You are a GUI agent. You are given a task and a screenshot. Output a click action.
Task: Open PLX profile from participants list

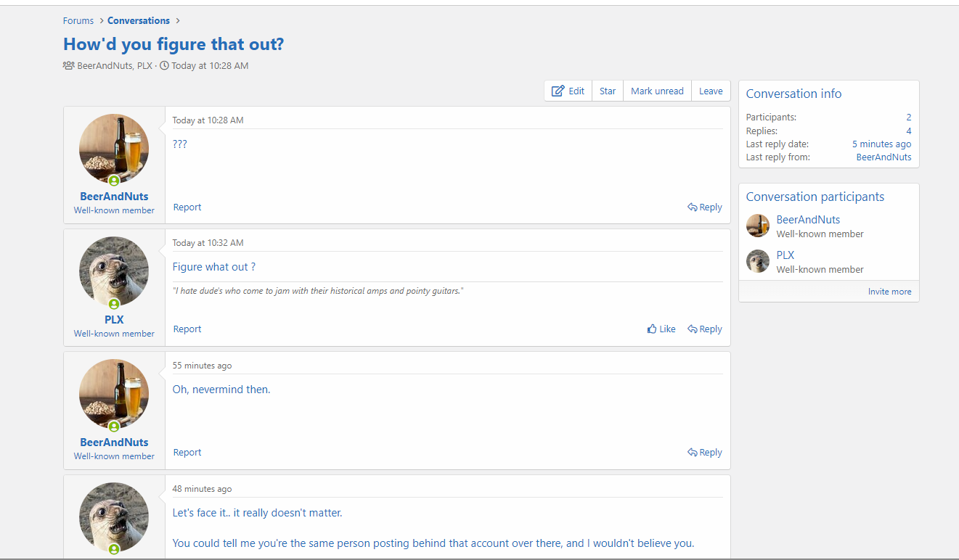click(785, 255)
